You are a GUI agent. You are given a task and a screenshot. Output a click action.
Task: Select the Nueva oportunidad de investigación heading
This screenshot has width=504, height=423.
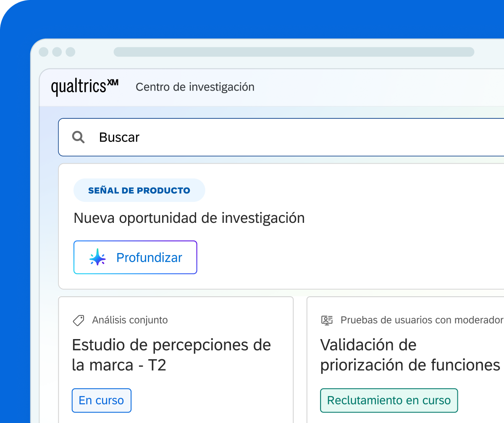(x=189, y=218)
